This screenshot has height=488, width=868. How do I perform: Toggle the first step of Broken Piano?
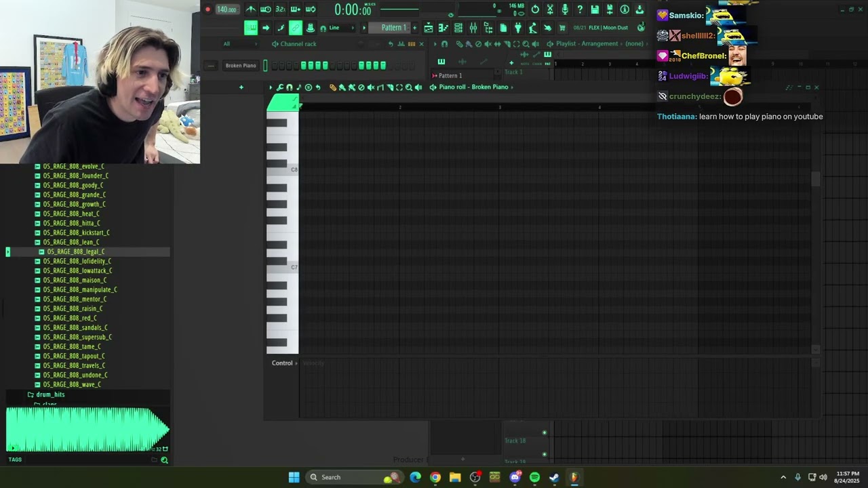point(275,66)
